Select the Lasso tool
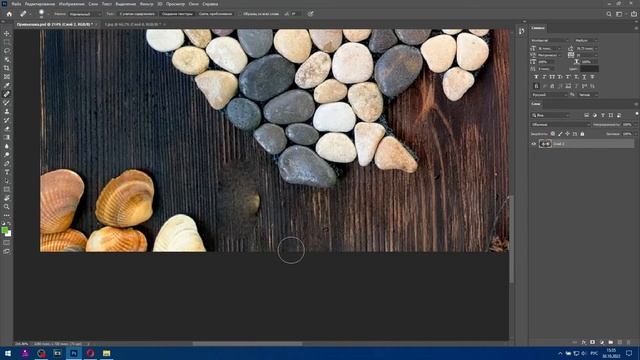This screenshot has width=640, height=360. coord(7,51)
